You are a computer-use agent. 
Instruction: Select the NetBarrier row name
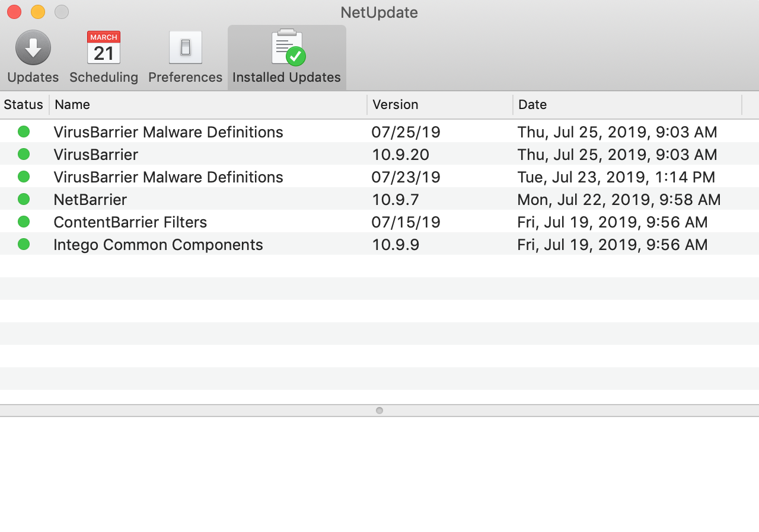coord(90,200)
